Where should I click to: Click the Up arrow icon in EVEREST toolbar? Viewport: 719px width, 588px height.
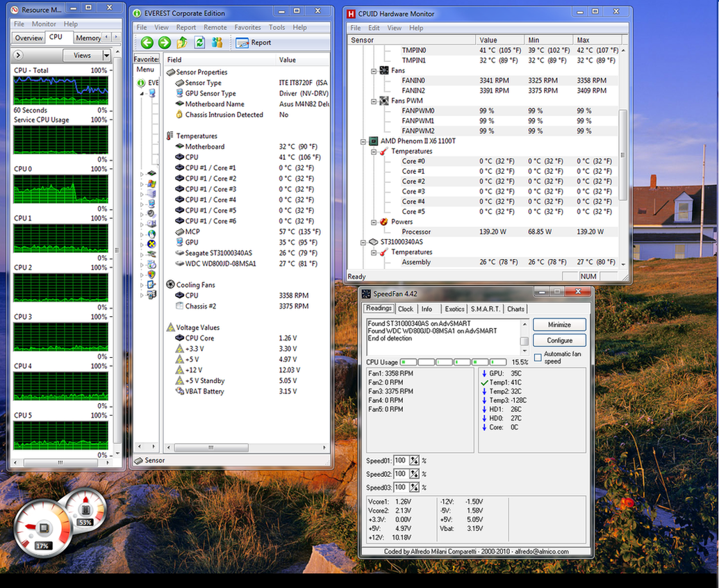(x=182, y=42)
